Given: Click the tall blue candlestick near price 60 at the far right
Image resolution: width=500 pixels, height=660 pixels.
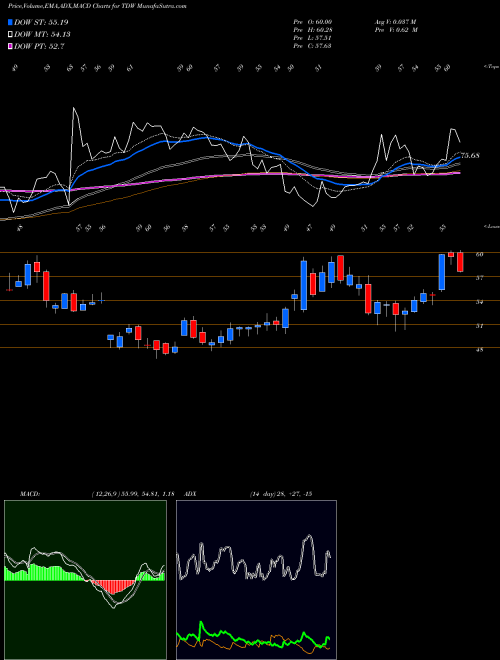Looking at the screenshot, I should click(x=442, y=272).
